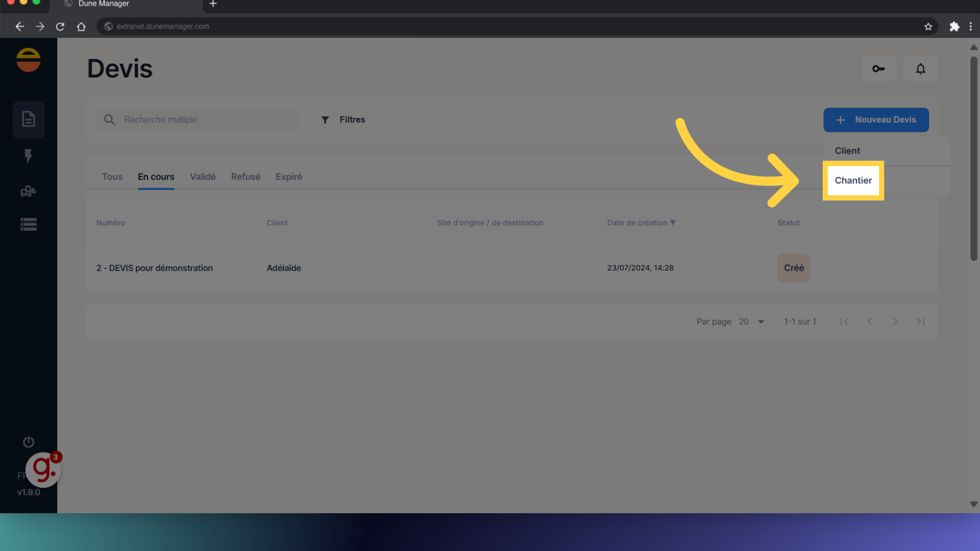Open the Filtres button
Screen dimensions: 980x551
point(343,119)
